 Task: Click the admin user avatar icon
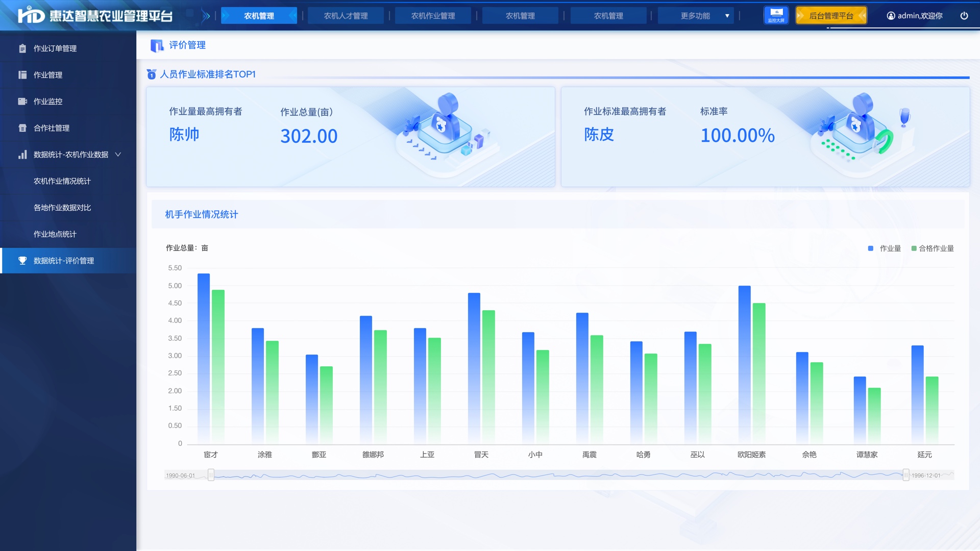[891, 16]
